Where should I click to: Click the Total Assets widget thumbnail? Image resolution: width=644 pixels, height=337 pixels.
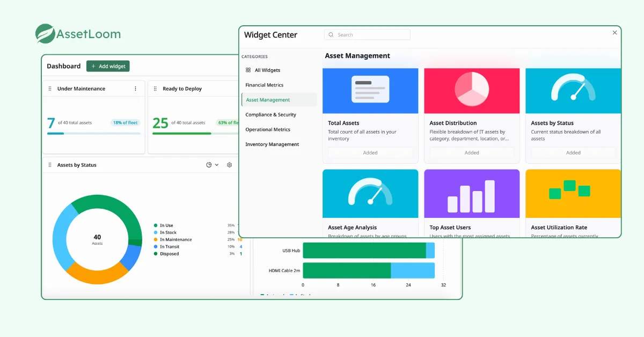[x=370, y=91]
